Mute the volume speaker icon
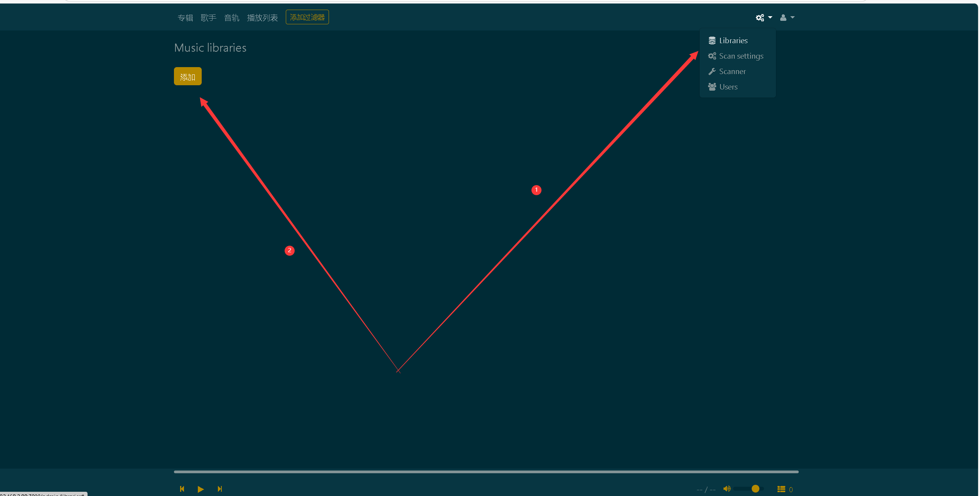Screen dimensions: 980x496 727,489
